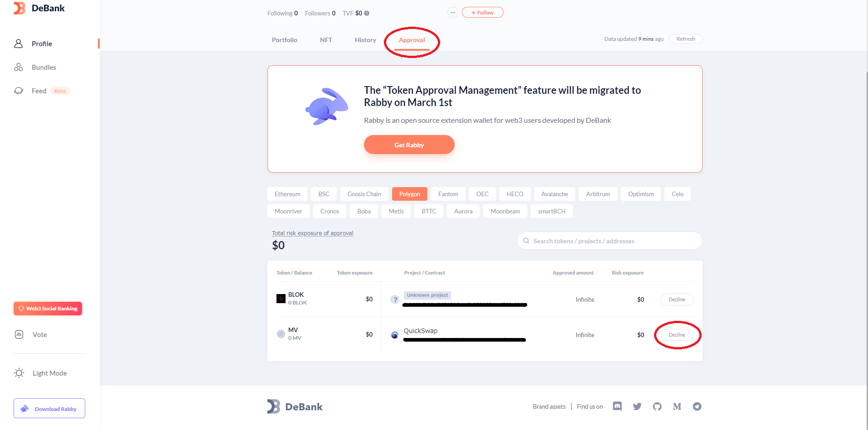Viewport: 868px width, 430px height.
Task: Click the Following count link
Action: pyautogui.click(x=282, y=13)
